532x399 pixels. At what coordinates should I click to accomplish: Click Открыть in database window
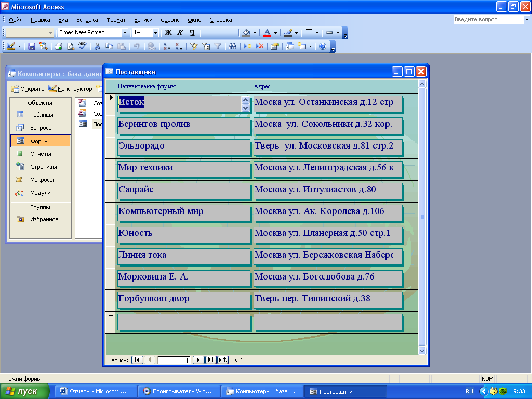pyautogui.click(x=28, y=89)
